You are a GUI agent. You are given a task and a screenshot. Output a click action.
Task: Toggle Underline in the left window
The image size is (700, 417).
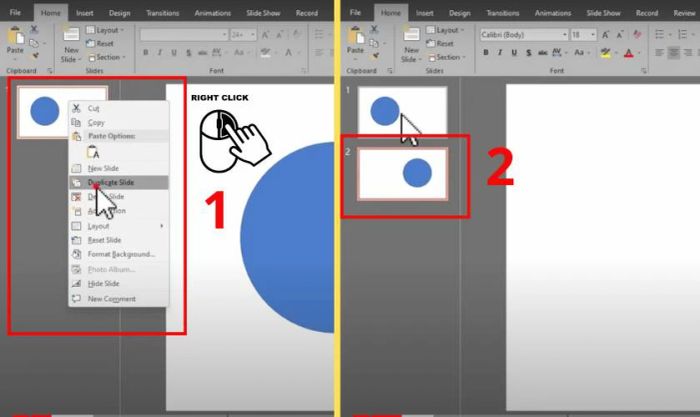(174, 53)
